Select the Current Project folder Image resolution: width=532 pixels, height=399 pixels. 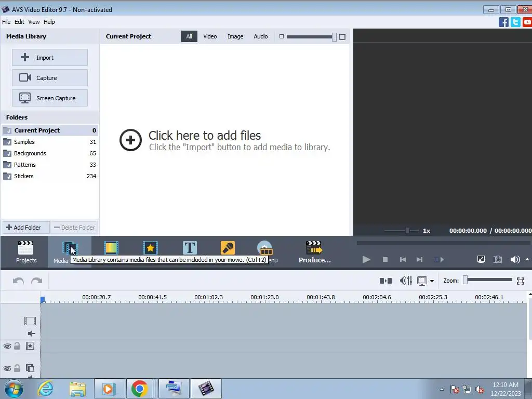(x=50, y=130)
